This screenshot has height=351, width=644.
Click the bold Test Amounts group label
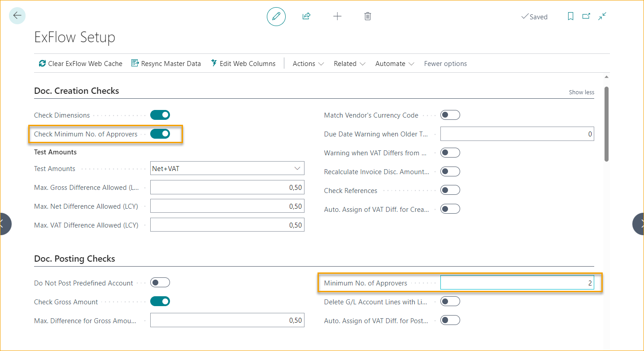coord(55,152)
